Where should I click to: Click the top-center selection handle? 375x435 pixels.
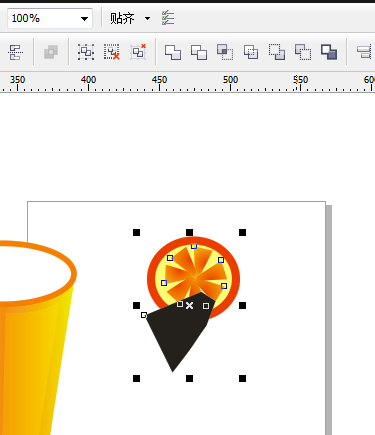189,232
